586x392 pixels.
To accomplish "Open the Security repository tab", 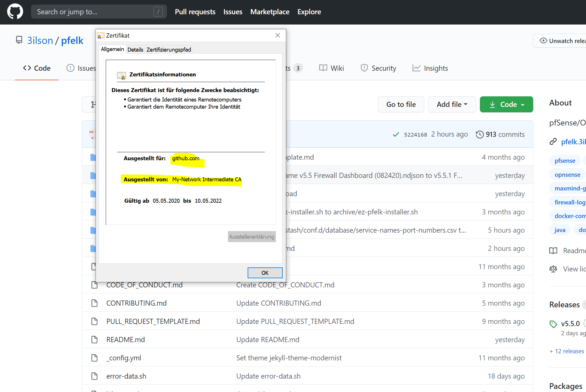I will (378, 68).
